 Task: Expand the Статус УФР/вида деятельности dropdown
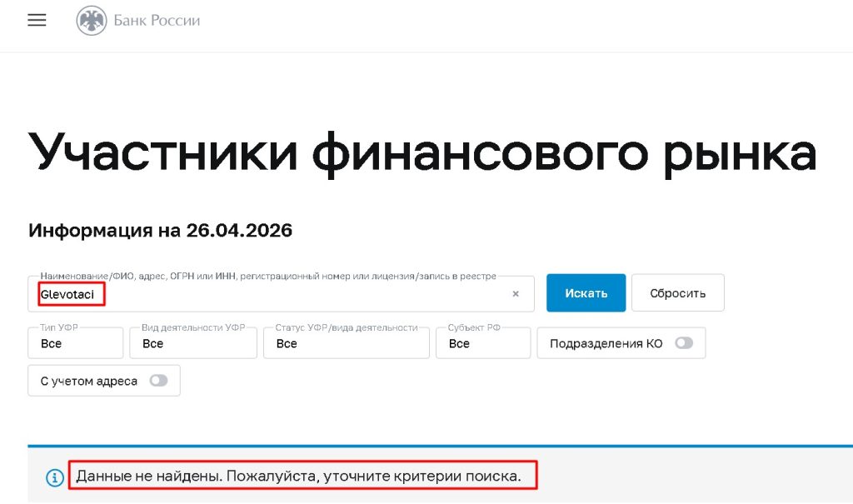[x=346, y=343]
